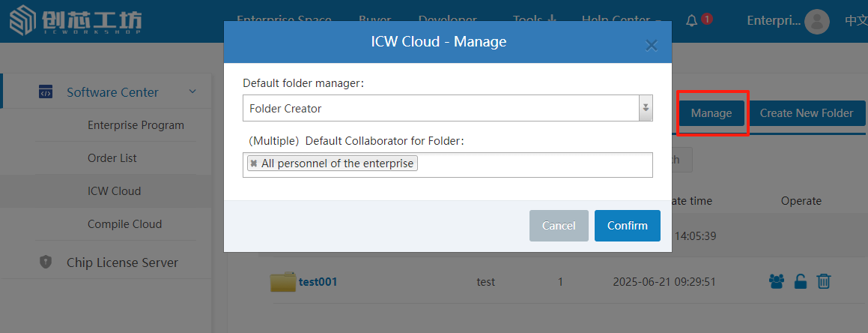Remove the All personnel collaborator tag
The height and width of the screenshot is (333, 868).
[254, 163]
